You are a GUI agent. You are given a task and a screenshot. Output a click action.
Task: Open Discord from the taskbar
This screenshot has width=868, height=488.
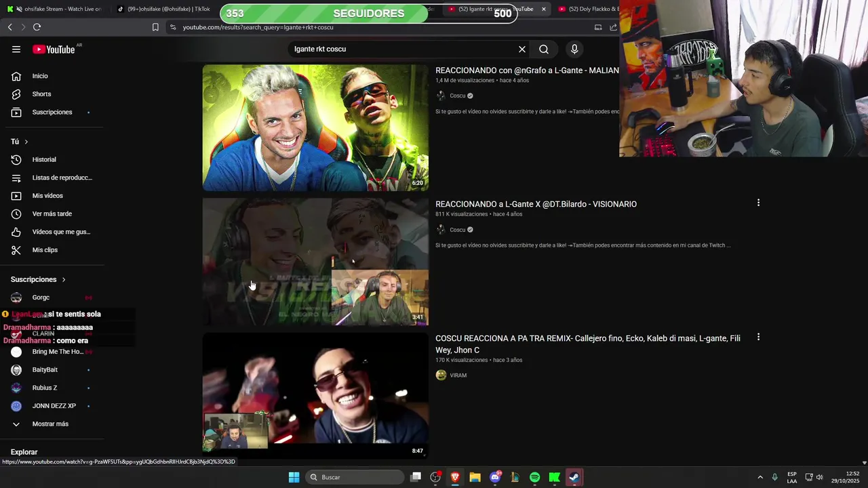pos(495,477)
